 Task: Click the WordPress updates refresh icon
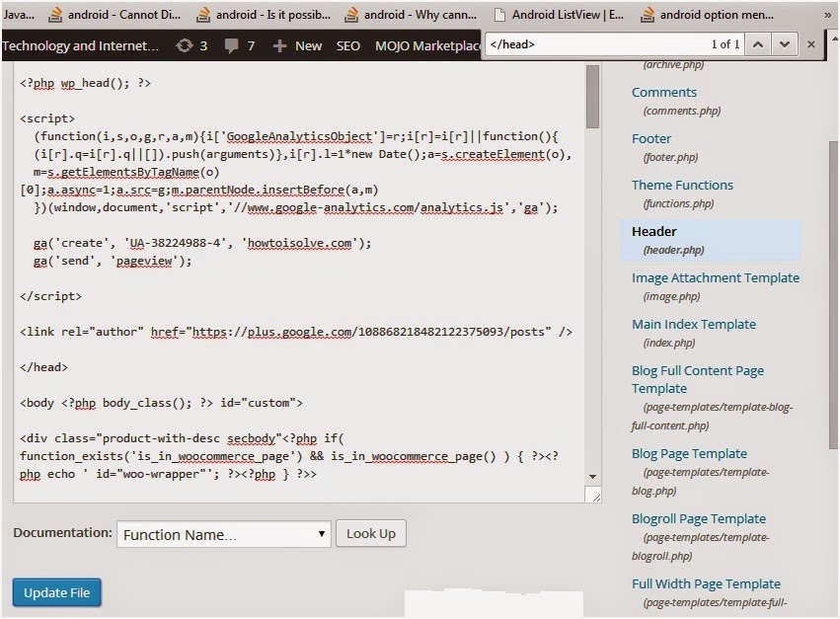pos(185,46)
